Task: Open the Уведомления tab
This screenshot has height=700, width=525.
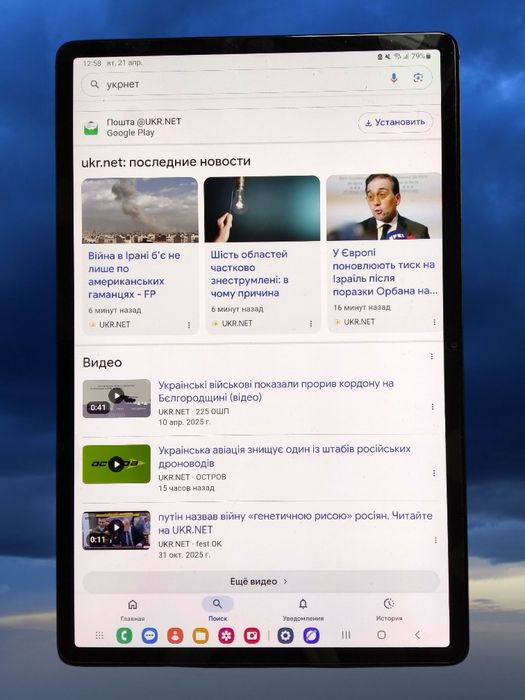Action: click(303, 610)
